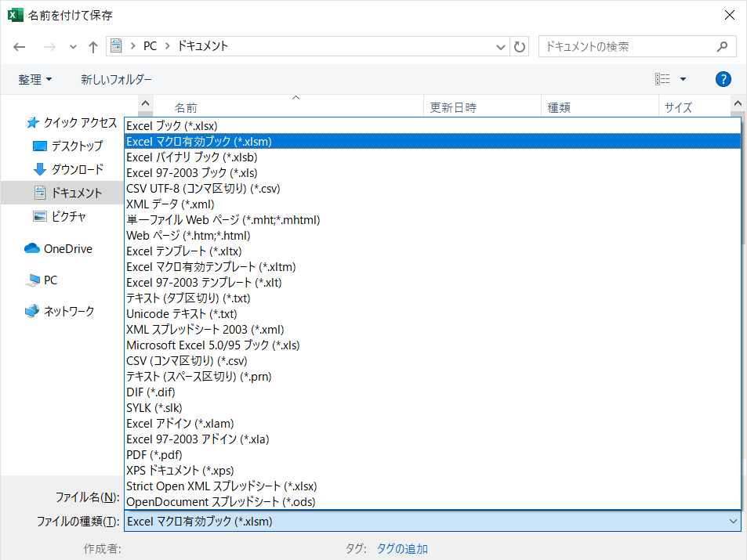Click the search magnifier icon
The height and width of the screenshot is (560, 747).
click(722, 47)
